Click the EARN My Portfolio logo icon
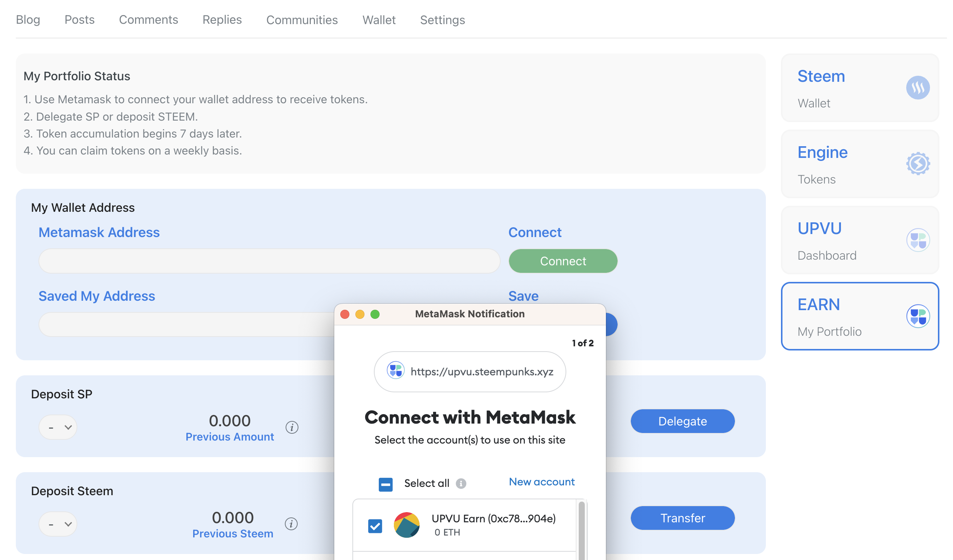953x560 pixels. [x=918, y=316]
